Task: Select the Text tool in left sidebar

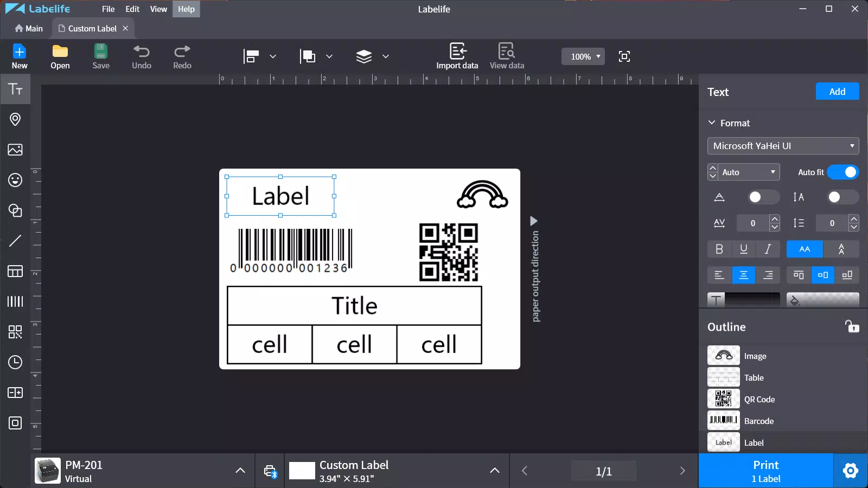Action: point(15,89)
